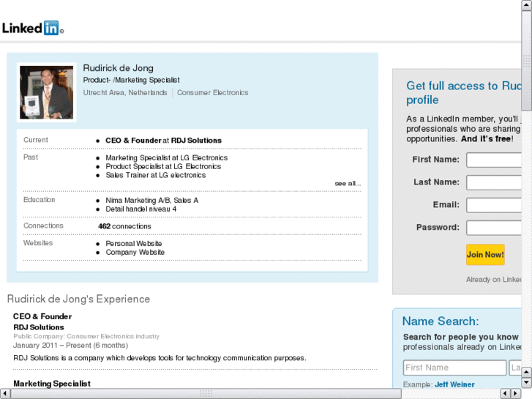532x399 pixels.
Task: Click Nima Marketing A/B, Sales A
Action: click(x=151, y=201)
